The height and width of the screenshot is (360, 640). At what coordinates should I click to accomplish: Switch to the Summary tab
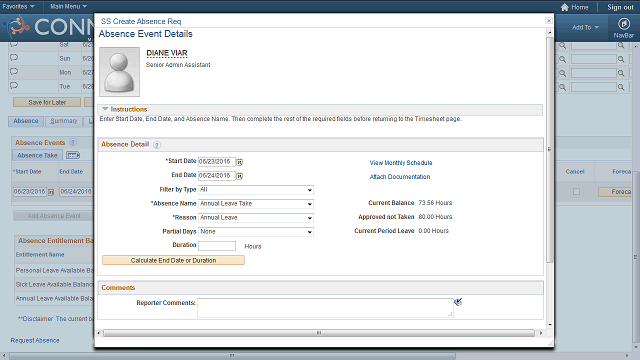[x=64, y=121]
